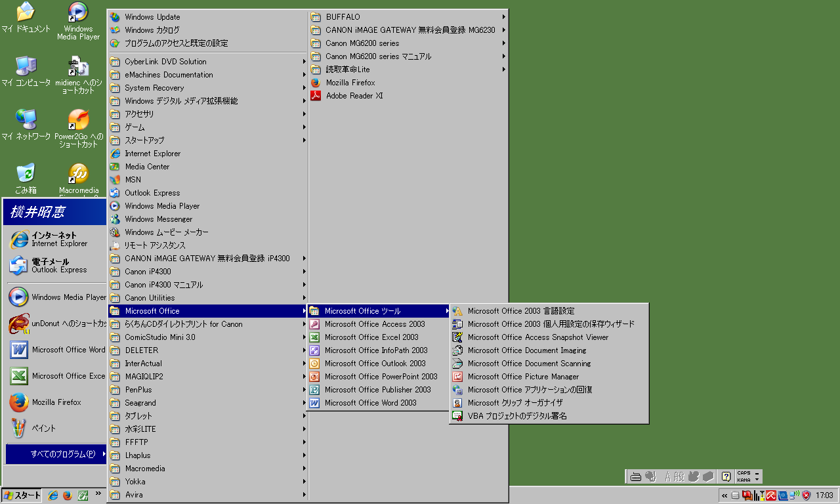The height and width of the screenshot is (504, 840).
Task: Click すべてのプログラム in Start menu
Action: 56,454
